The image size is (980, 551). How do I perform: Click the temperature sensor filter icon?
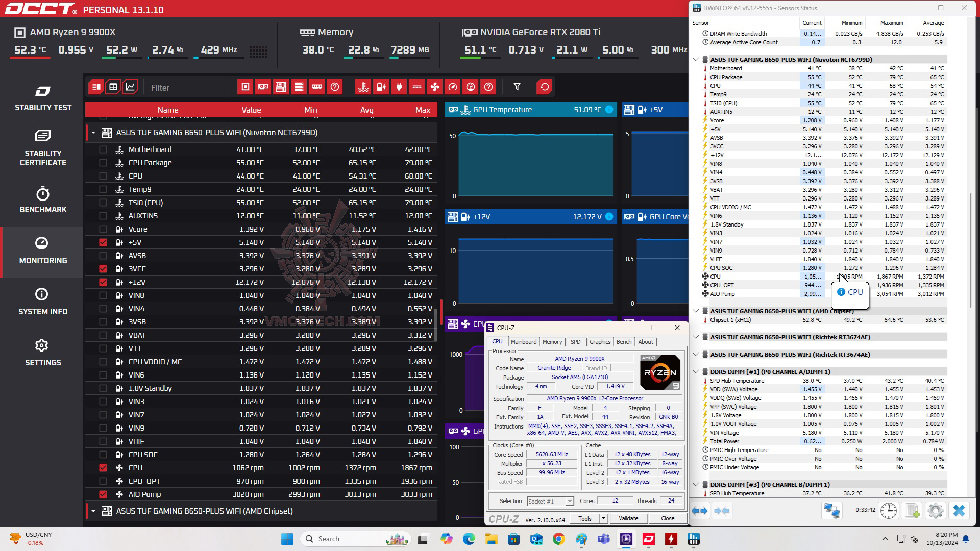363,87
